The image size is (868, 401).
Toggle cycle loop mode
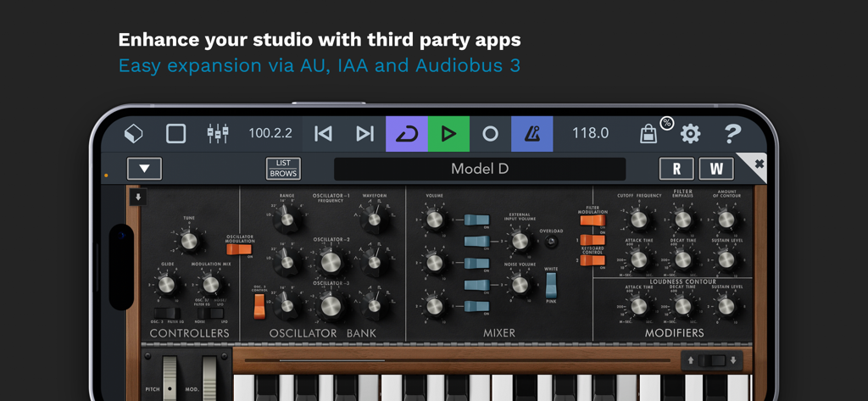407,134
